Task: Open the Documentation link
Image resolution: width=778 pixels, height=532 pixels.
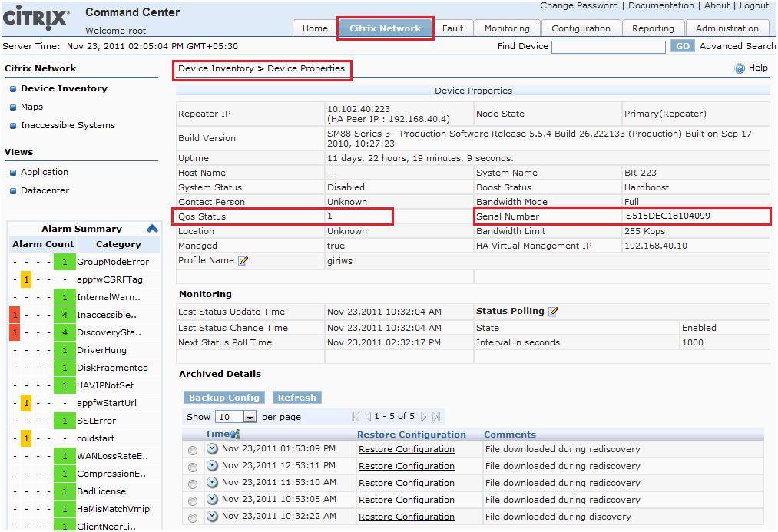Action: pyautogui.click(x=661, y=5)
